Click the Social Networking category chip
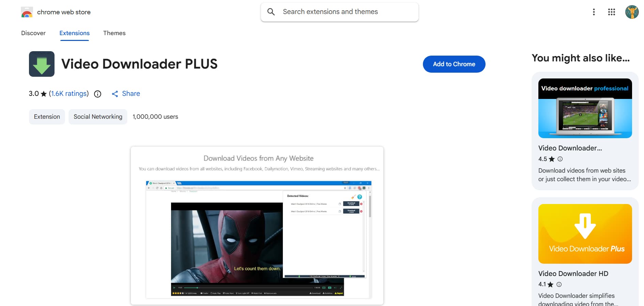The height and width of the screenshot is (306, 644). pos(98,117)
